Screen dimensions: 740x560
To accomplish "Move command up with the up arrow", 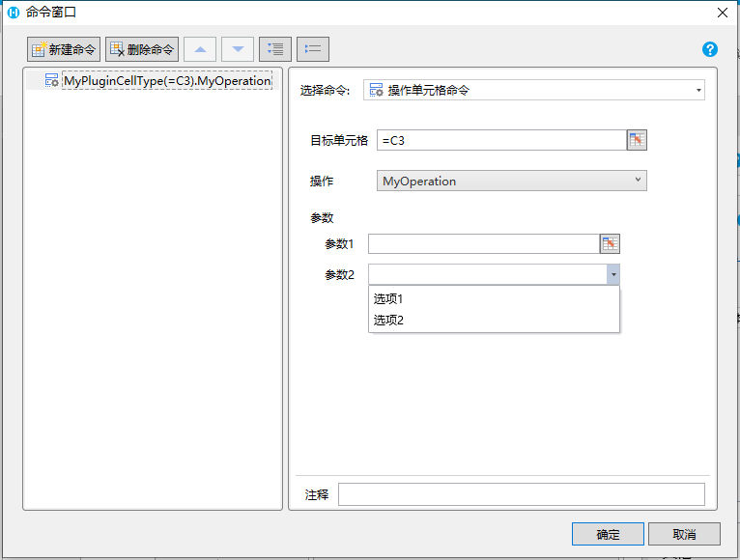I will (200, 49).
